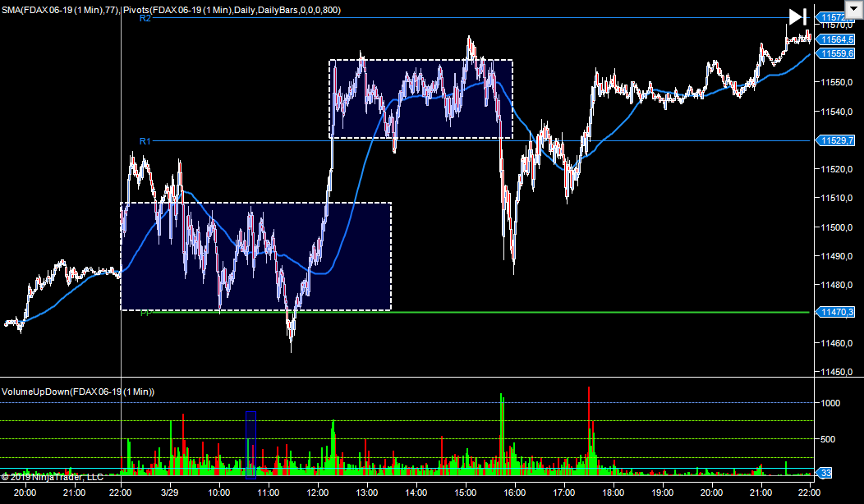864x504 pixels.
Task: Click the SMA(FDAX 06-19) indicator label
Action: 60,9
